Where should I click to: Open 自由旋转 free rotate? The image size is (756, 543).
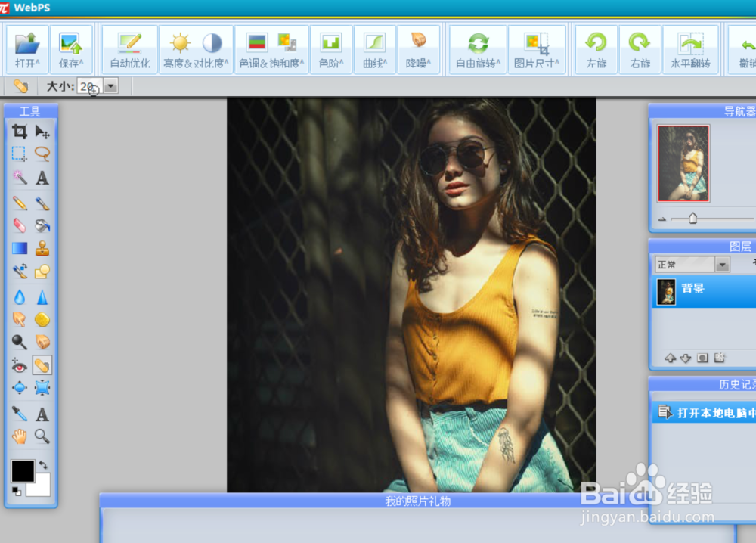pyautogui.click(x=478, y=50)
